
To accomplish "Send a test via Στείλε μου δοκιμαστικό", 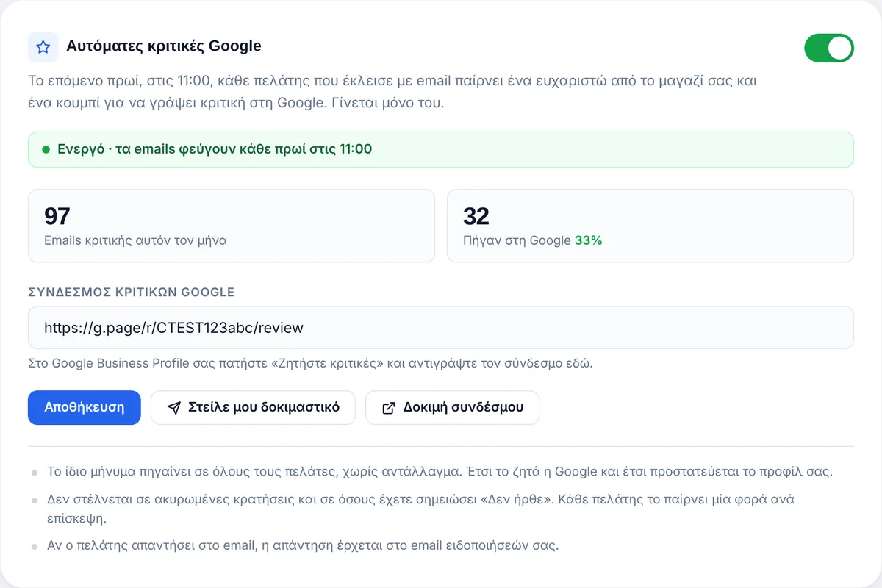I will click(253, 407).
